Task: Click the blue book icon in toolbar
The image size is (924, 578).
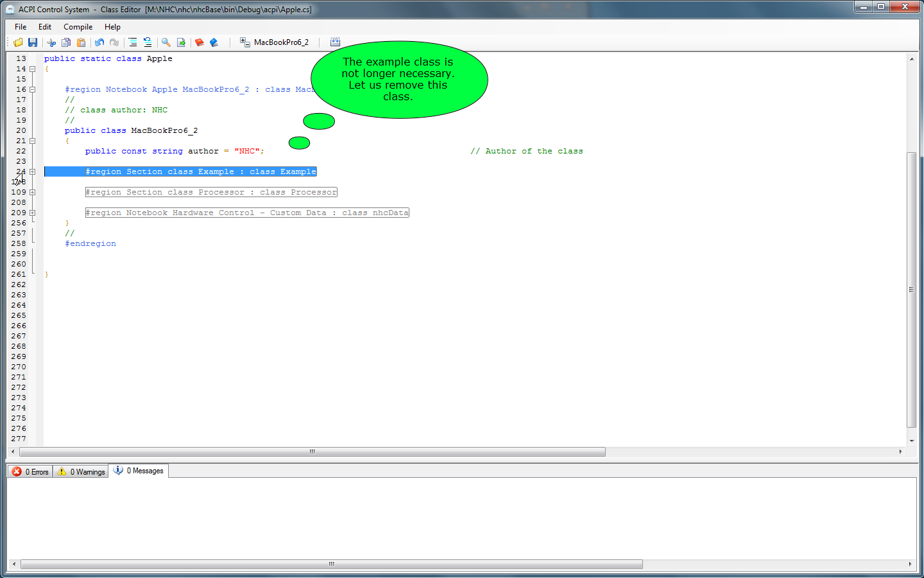Action: [214, 42]
